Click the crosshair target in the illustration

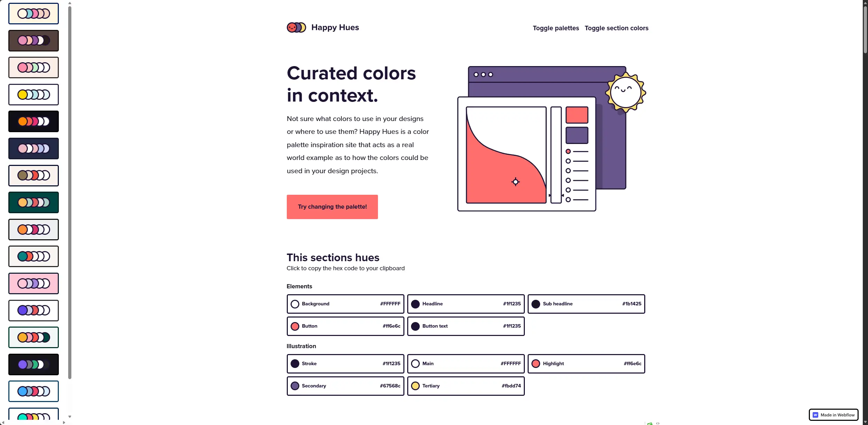tap(515, 182)
